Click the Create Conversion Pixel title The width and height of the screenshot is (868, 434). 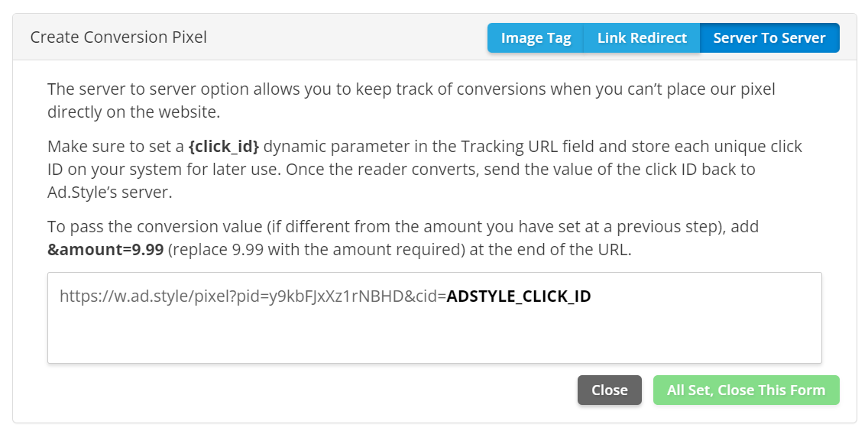[118, 37]
